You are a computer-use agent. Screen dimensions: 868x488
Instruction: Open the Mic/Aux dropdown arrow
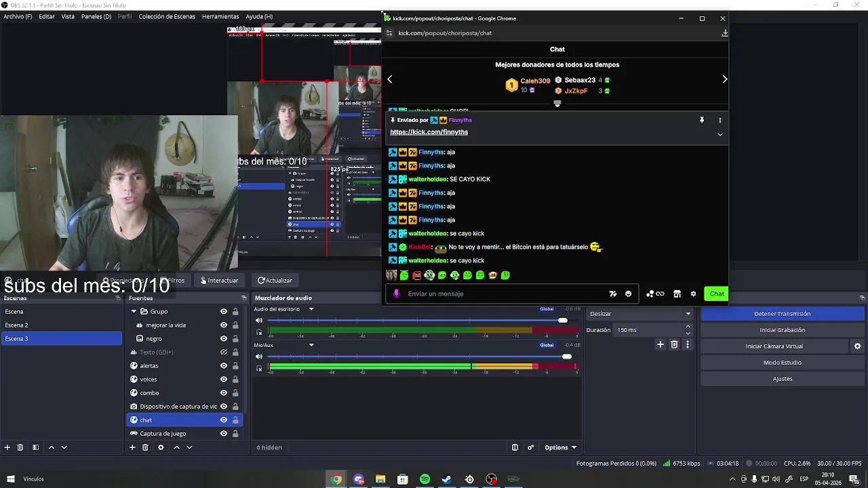[x=311, y=345]
